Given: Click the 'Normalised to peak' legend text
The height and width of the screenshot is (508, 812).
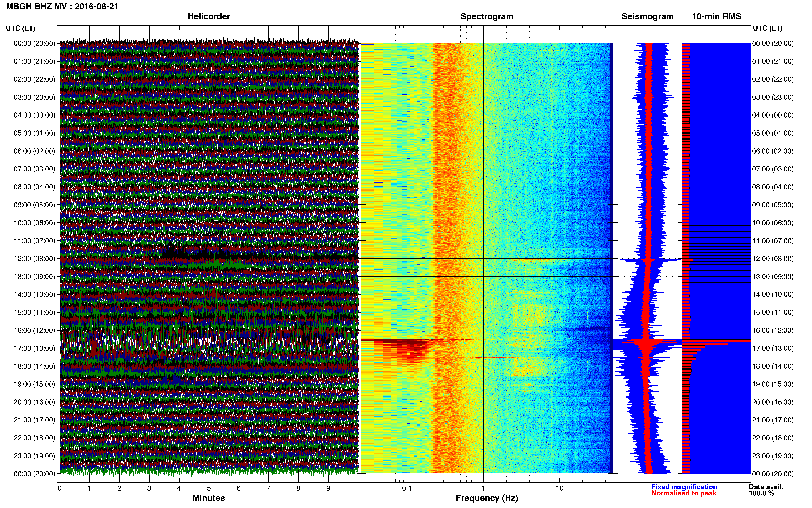Looking at the screenshot, I should (x=684, y=493).
